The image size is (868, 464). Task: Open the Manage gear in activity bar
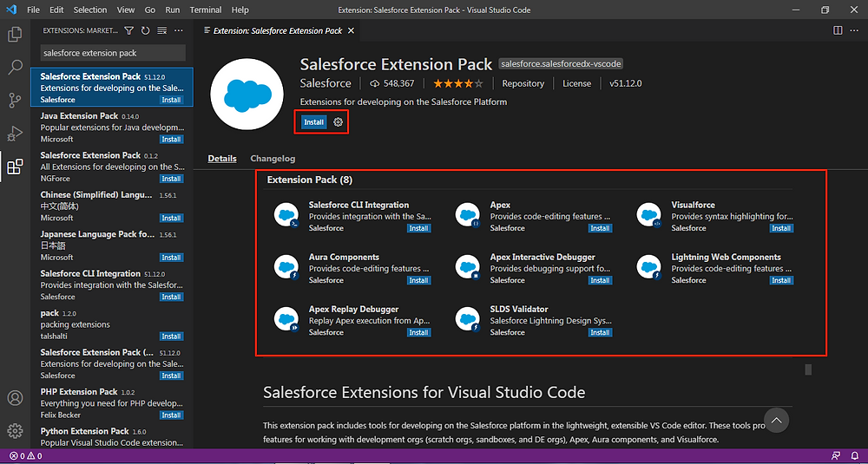coord(15,430)
